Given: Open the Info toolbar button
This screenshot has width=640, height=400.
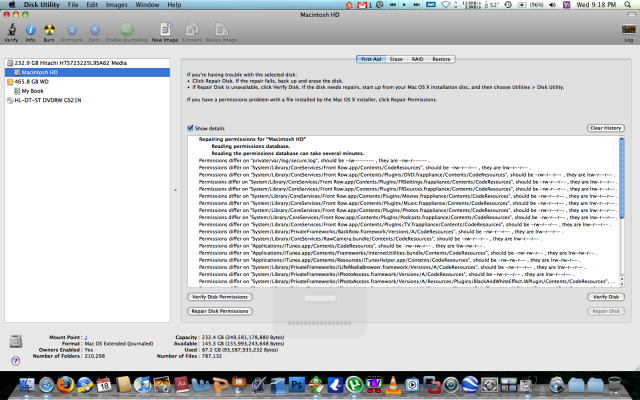Looking at the screenshot, I should click(x=30, y=33).
